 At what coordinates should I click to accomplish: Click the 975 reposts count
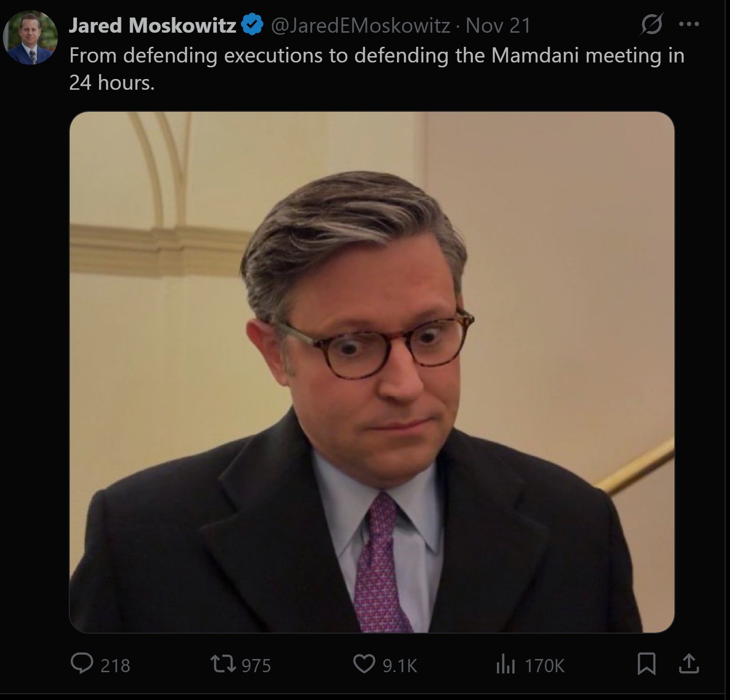click(256, 665)
